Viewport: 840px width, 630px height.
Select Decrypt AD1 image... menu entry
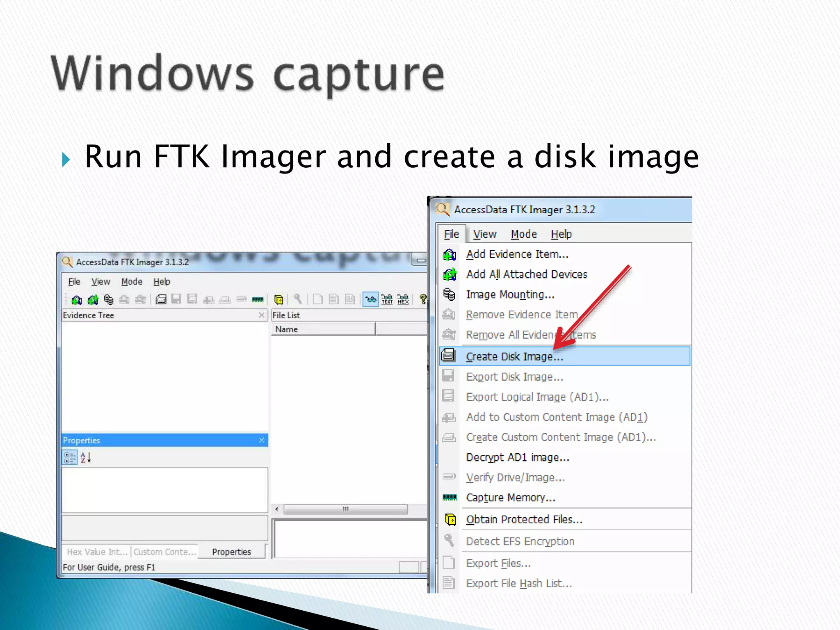tap(565, 457)
